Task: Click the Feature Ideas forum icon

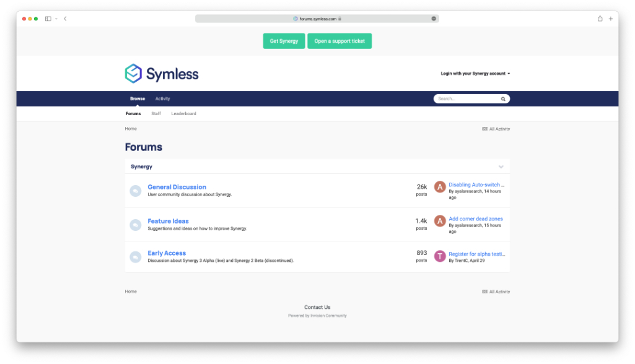Action: [x=135, y=224]
